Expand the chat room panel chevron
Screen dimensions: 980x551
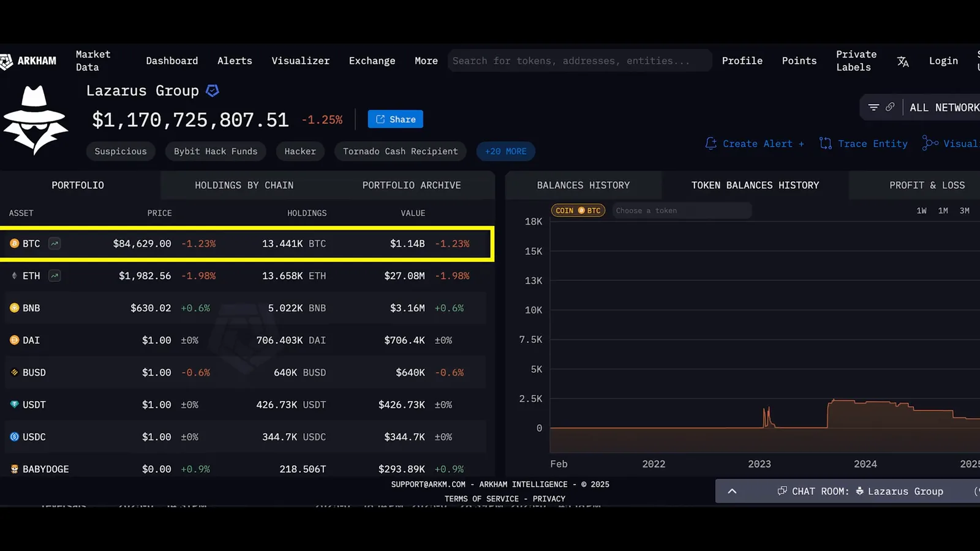pos(732,491)
